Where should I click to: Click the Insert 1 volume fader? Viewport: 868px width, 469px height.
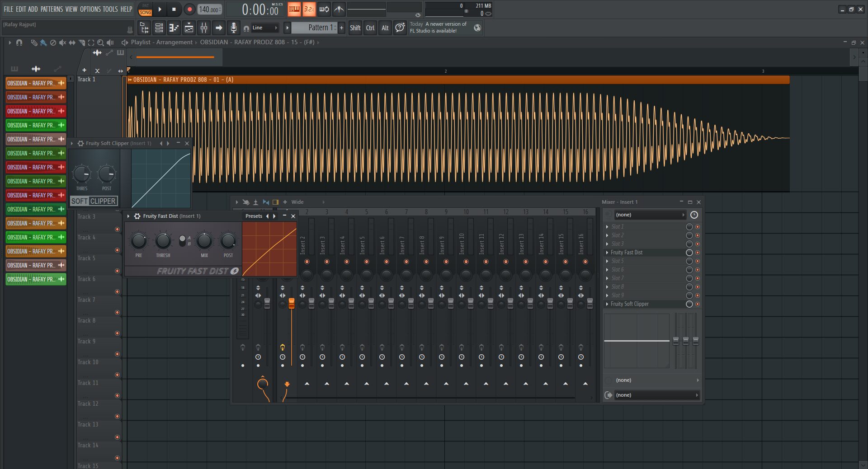pyautogui.click(x=292, y=304)
